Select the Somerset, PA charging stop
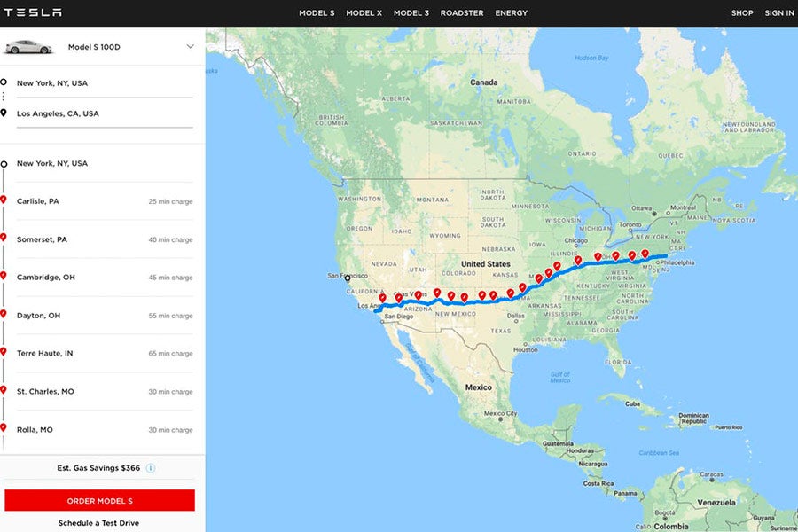The width and height of the screenshot is (798, 532). 105,239
